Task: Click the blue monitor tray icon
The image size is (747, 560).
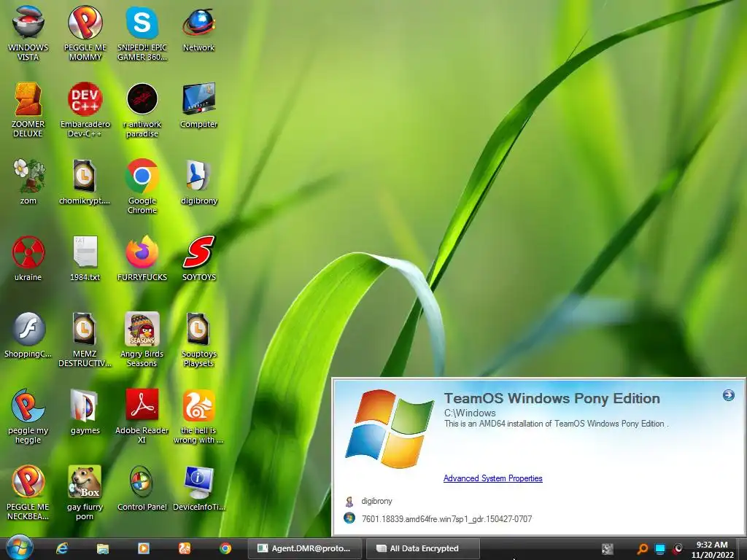Action: [659, 549]
